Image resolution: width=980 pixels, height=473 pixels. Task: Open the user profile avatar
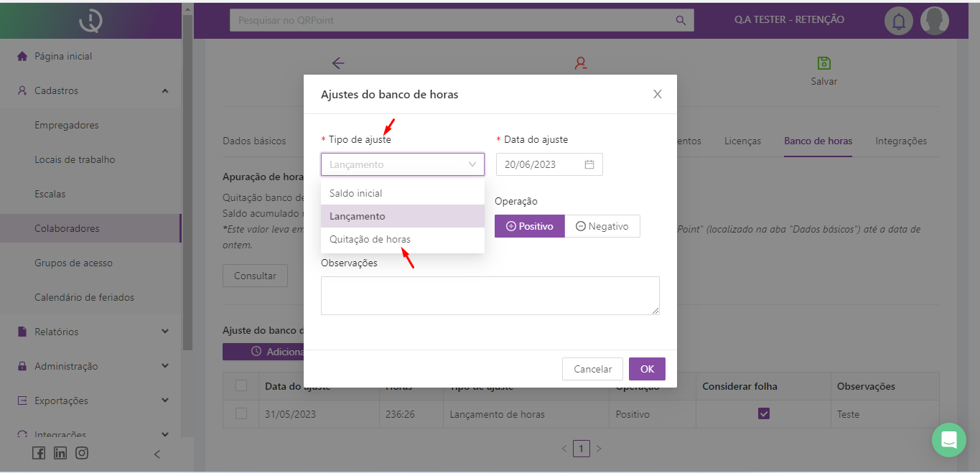[934, 21]
